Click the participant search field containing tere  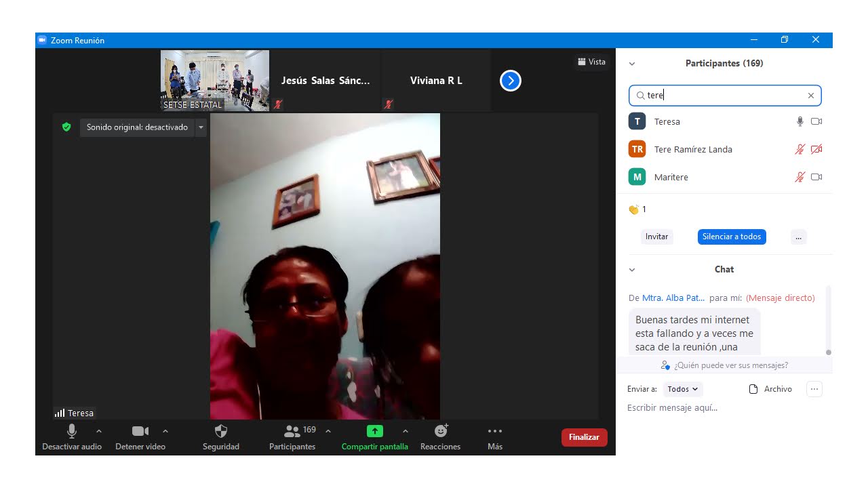[x=725, y=96]
